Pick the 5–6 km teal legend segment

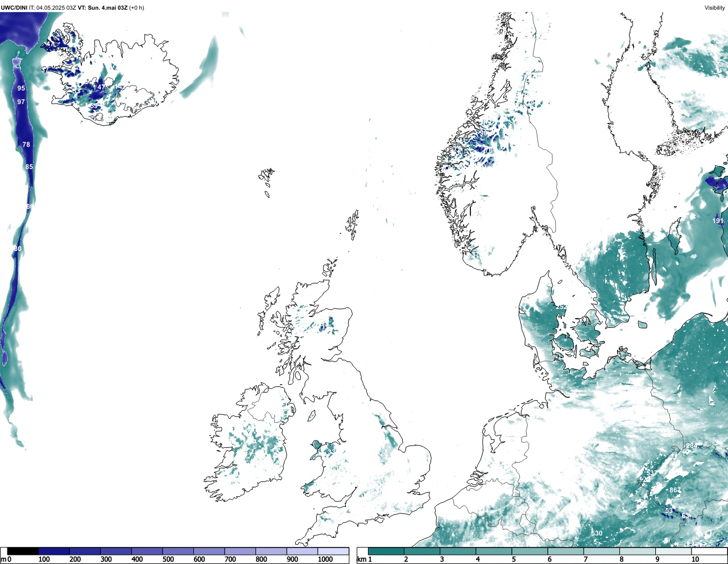(x=530, y=551)
